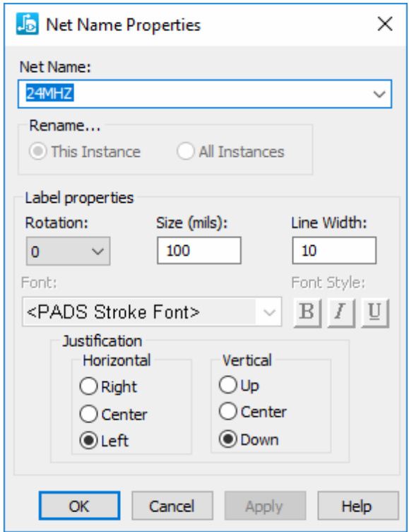Close the Net Name Properties dialog
This screenshot has height=532, width=409.
(385, 24)
